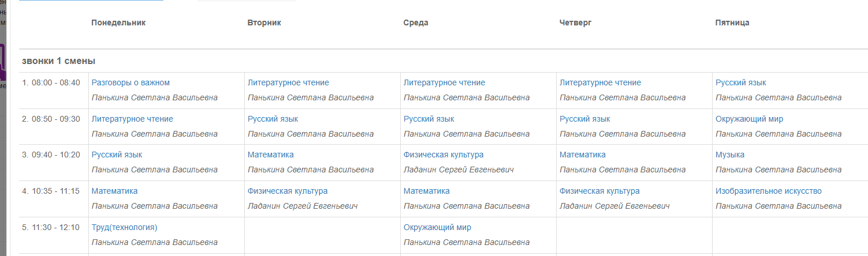The width and height of the screenshot is (868, 256).
Task: Open Friday's "Музыка" lesson link
Action: click(x=729, y=155)
